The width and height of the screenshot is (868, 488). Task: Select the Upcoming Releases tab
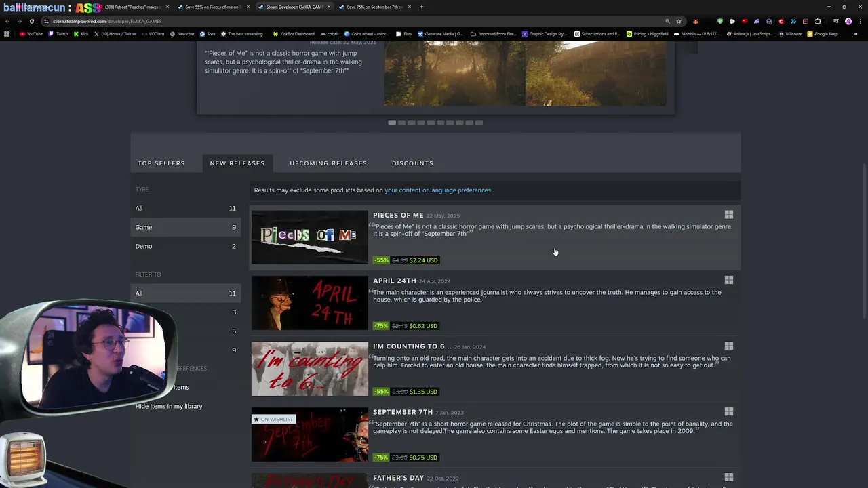(328, 163)
